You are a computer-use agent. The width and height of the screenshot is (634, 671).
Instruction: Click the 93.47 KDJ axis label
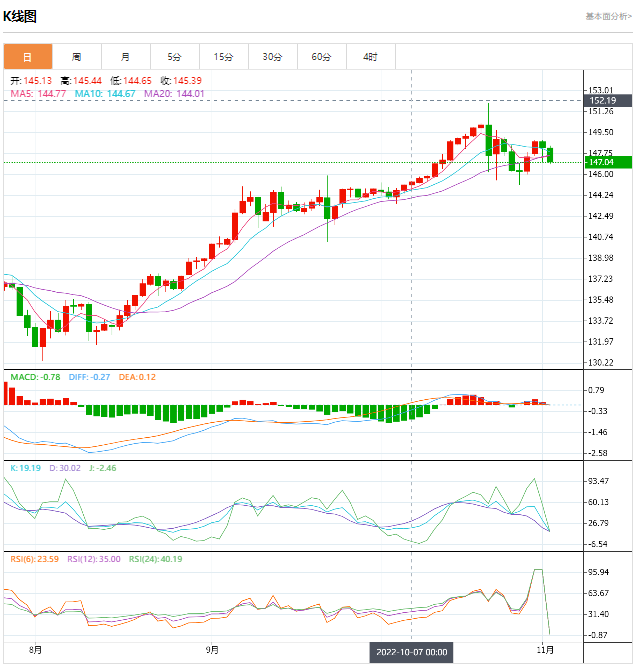click(598, 481)
